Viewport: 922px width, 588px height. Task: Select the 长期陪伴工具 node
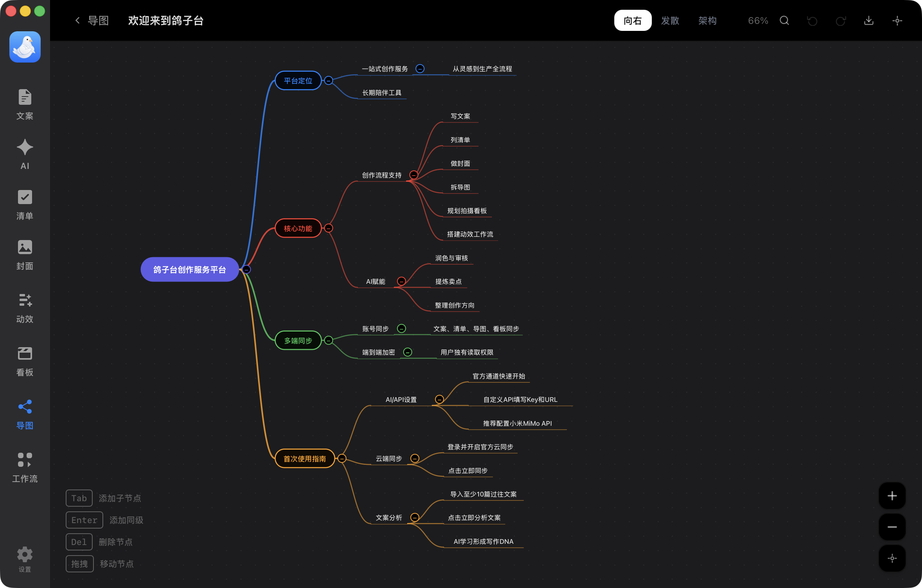tap(382, 93)
